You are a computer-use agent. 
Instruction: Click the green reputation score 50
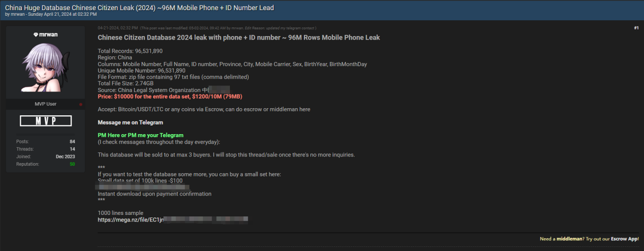point(72,165)
